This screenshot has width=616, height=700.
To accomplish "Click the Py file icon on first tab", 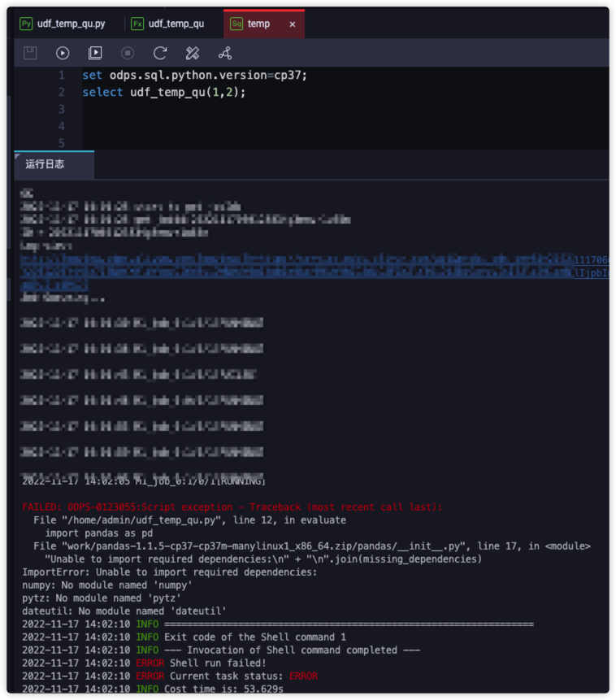I will (26, 24).
